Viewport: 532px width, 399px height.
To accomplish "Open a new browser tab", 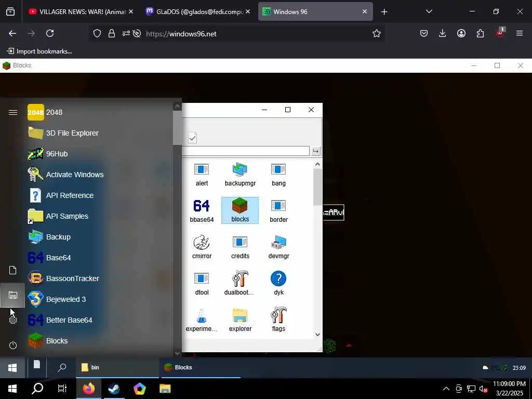I will pyautogui.click(x=384, y=12).
